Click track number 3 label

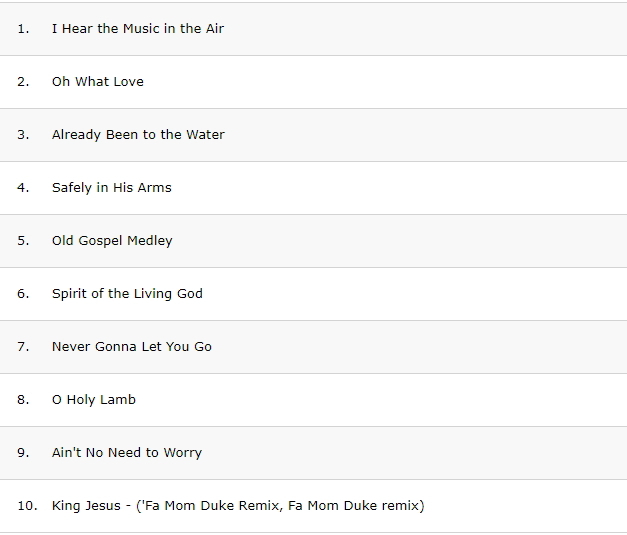click(x=23, y=135)
